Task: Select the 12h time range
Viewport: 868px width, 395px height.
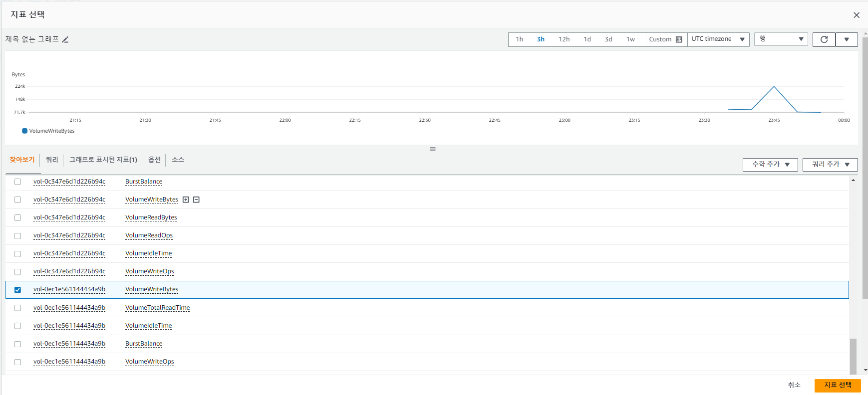Action: point(564,39)
